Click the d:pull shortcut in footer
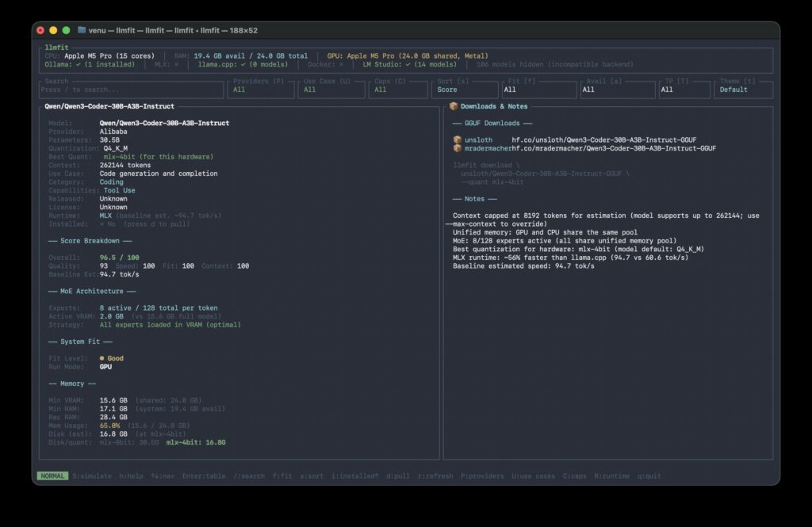This screenshot has height=527, width=812. pyautogui.click(x=397, y=476)
